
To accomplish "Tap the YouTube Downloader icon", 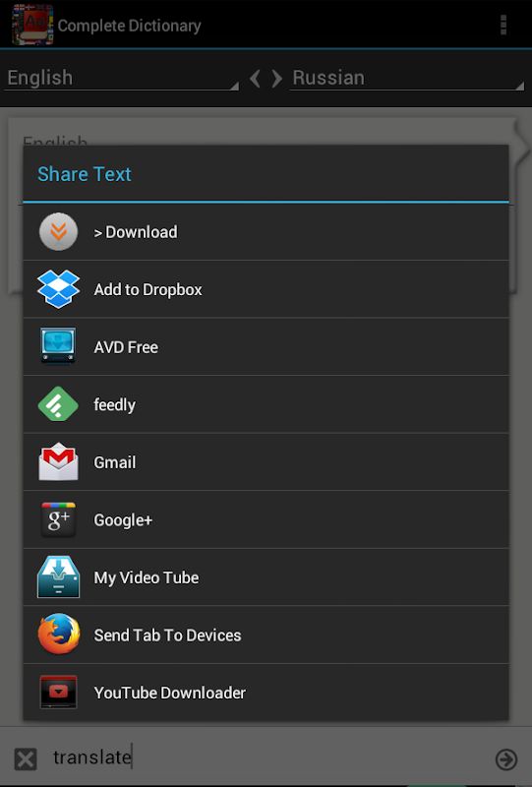I will coord(58,693).
